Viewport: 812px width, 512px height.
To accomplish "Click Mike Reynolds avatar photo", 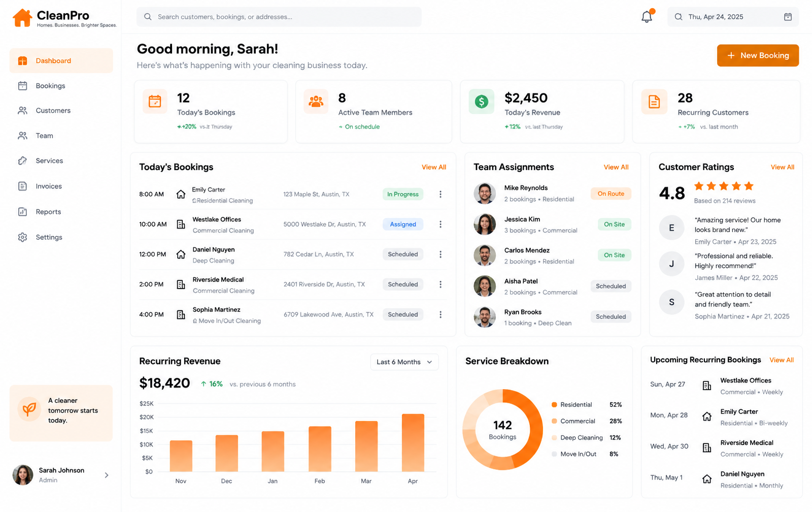I will click(x=485, y=194).
